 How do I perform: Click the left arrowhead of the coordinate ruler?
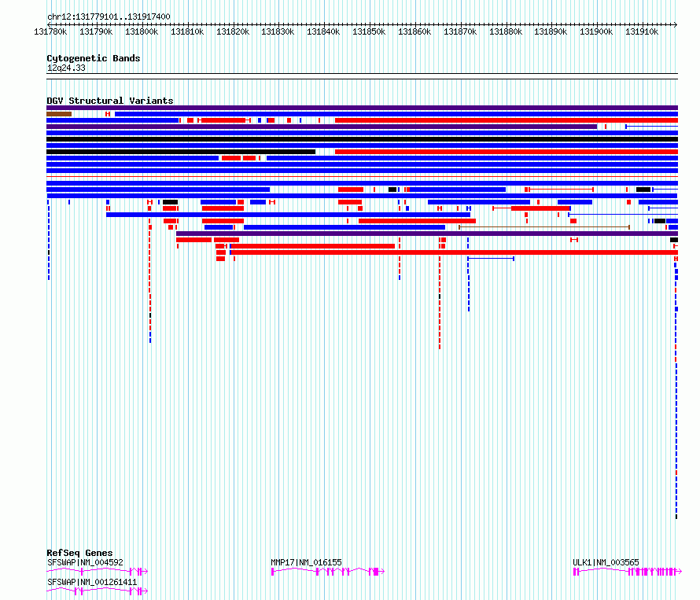(49, 24)
